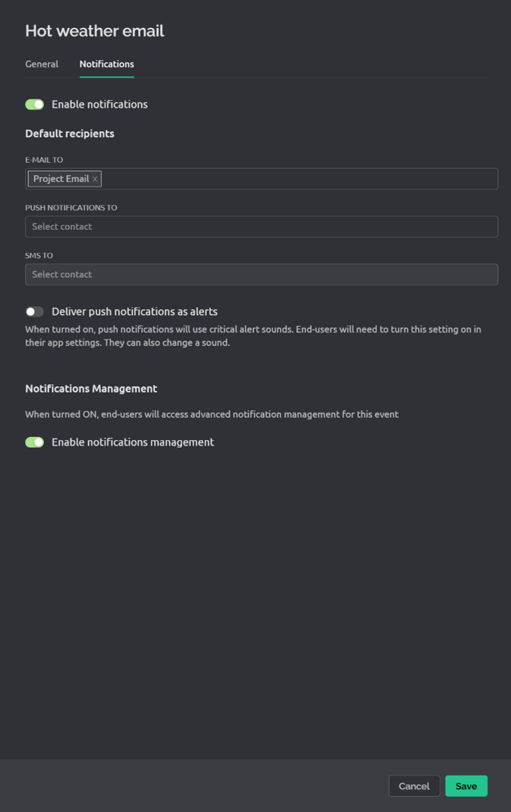The image size is (511, 812).
Task: Disable the Enable notifications management switch
Action: 35,442
